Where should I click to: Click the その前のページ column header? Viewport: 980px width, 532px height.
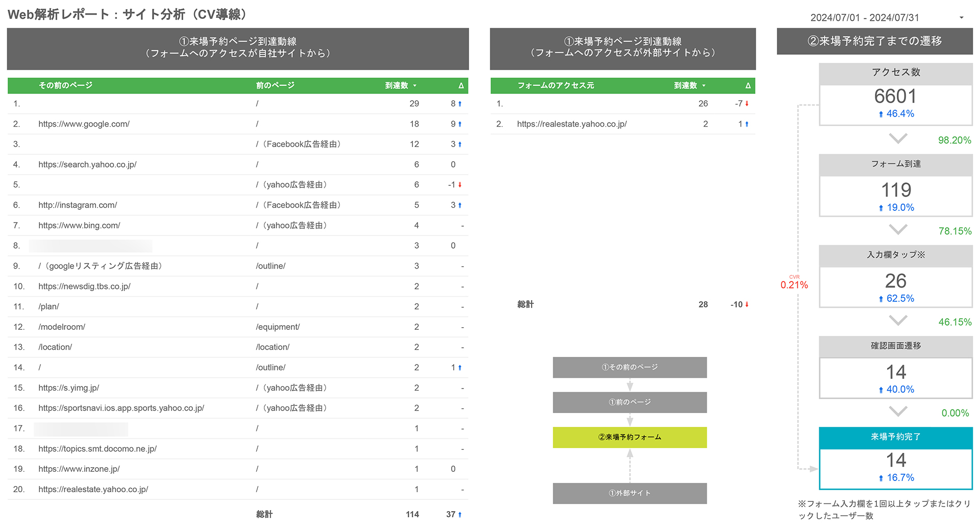coord(65,85)
